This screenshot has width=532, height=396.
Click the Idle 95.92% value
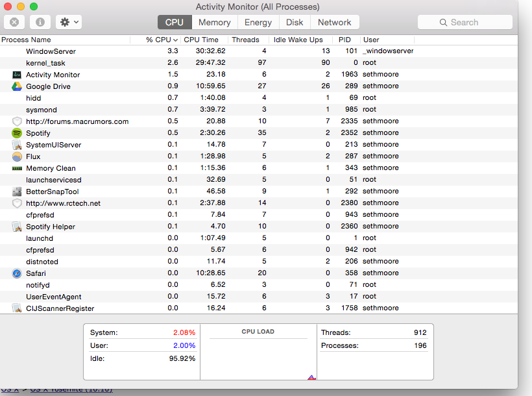point(182,358)
